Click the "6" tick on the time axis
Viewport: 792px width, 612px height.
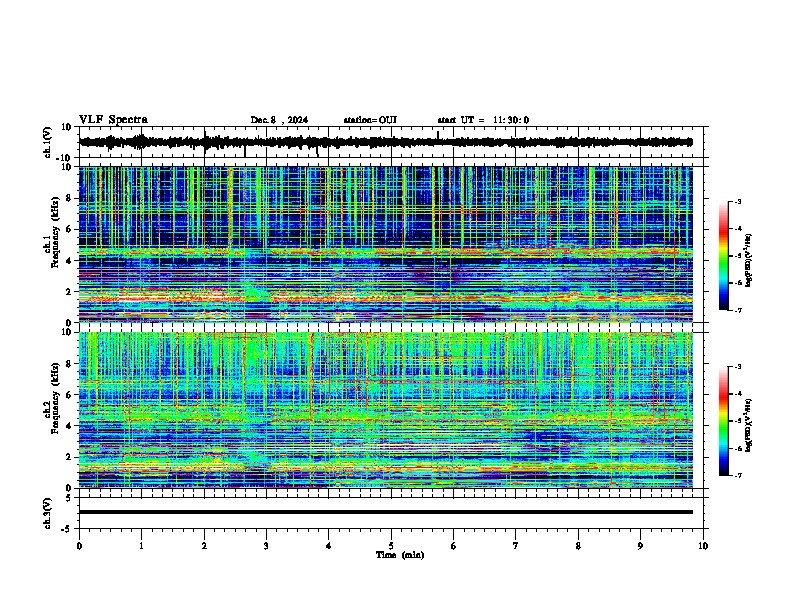click(454, 546)
